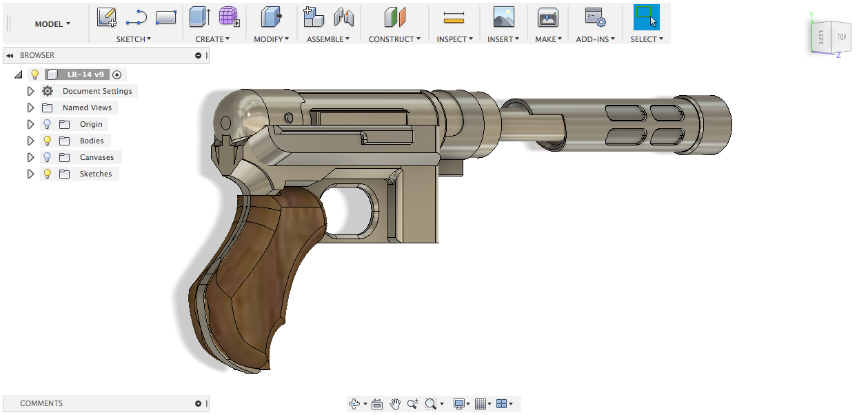The width and height of the screenshot is (868, 415).
Task: Toggle the Bodies folder visibility bulb
Action: point(48,141)
